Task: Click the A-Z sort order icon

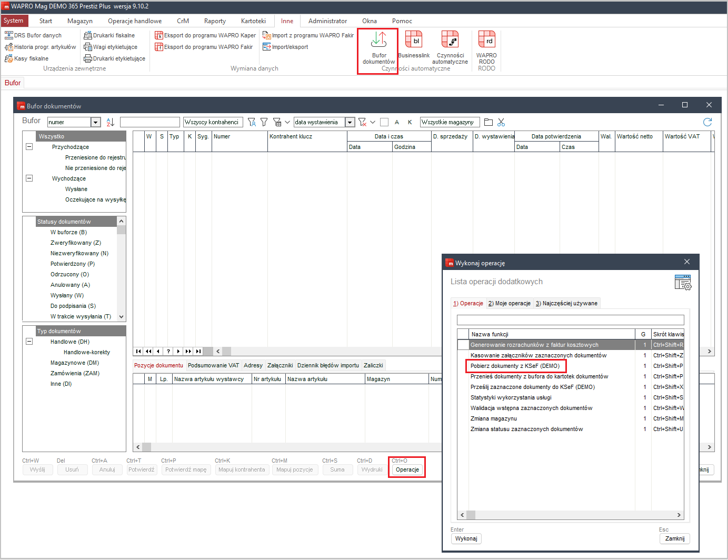Action: point(110,122)
